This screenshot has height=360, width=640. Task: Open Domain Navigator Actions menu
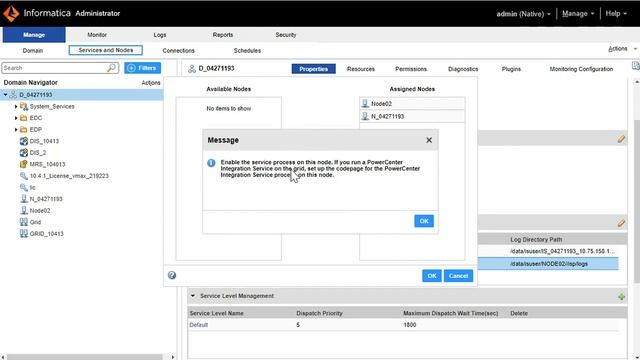(151, 83)
